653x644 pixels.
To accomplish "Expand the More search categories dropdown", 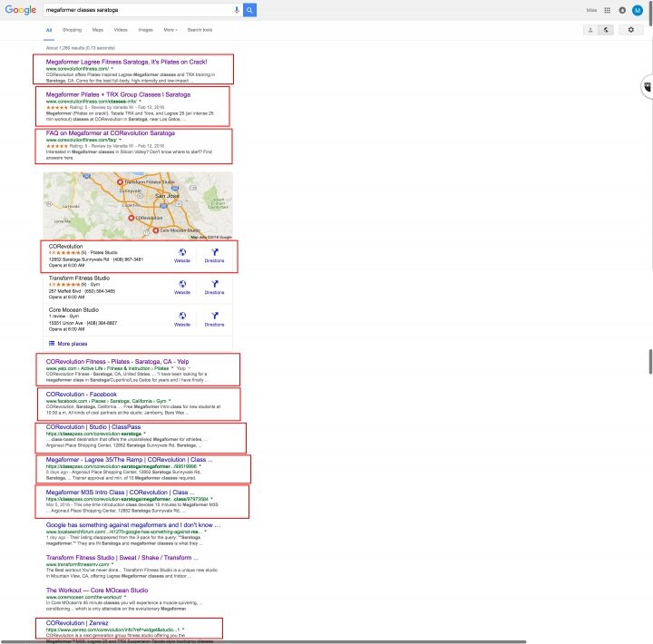I will pyautogui.click(x=171, y=30).
